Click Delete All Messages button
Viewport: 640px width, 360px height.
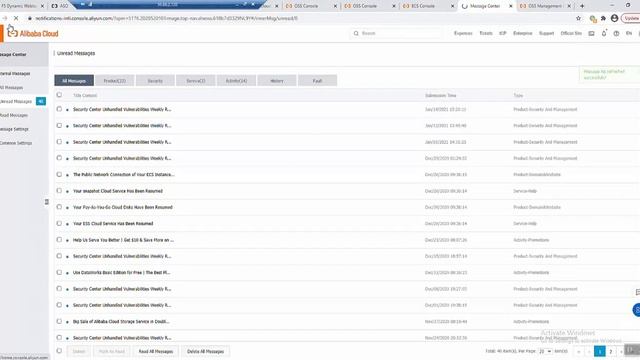pyautogui.click(x=205, y=351)
